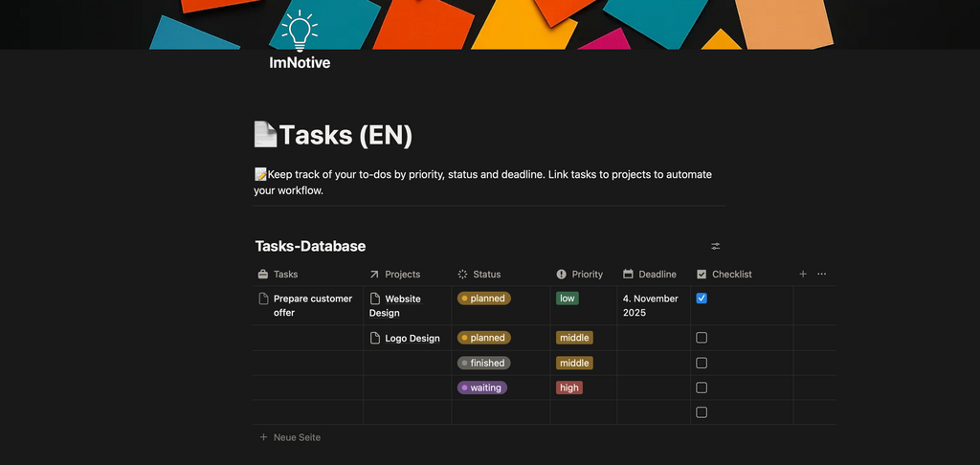Click the lightbulb page icon
Viewport: 980px width, 465px height.
coord(300,31)
